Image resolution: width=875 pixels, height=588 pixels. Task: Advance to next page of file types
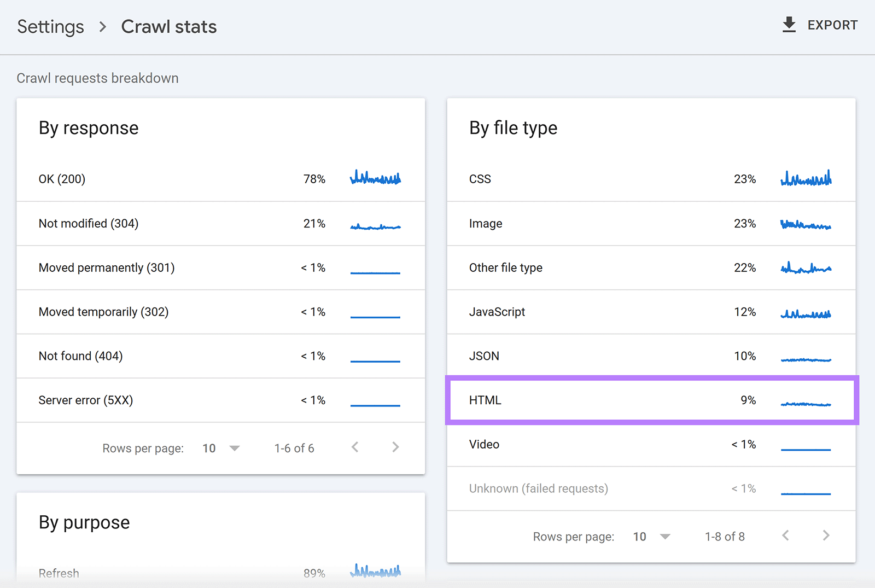[826, 536]
